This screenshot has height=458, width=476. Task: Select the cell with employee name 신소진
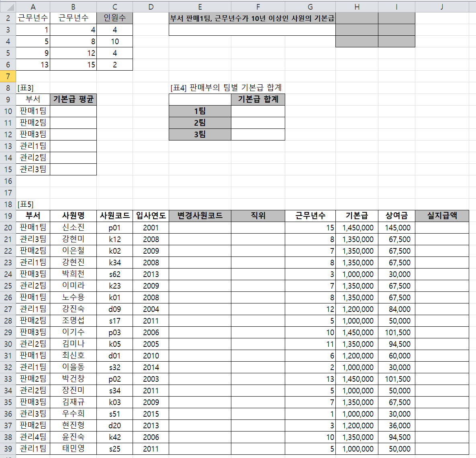[73, 228]
